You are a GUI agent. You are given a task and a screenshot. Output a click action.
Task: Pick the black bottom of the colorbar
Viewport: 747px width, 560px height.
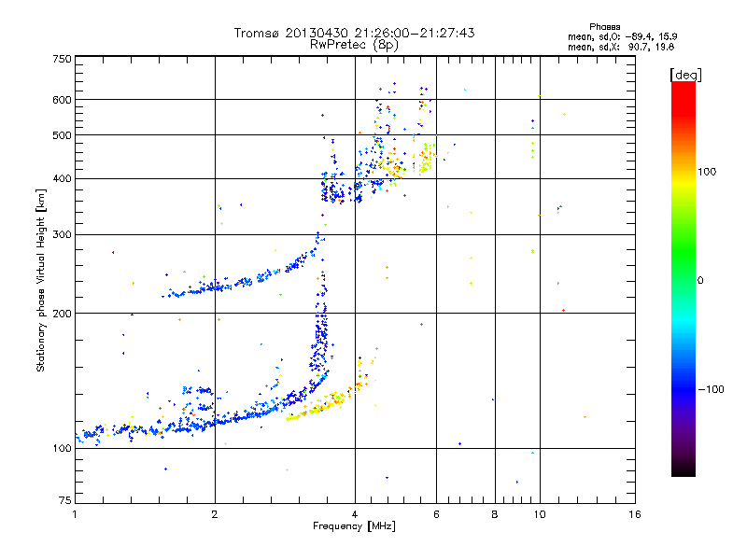(684, 469)
